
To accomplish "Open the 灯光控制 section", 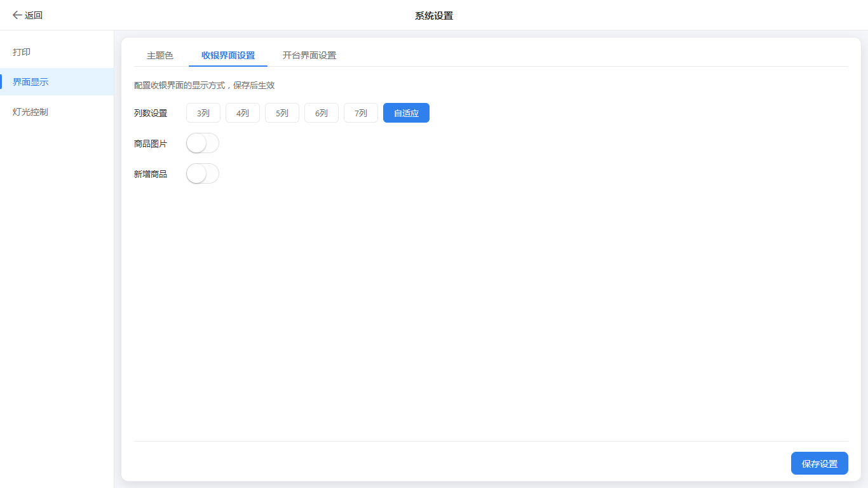I will coord(57,112).
